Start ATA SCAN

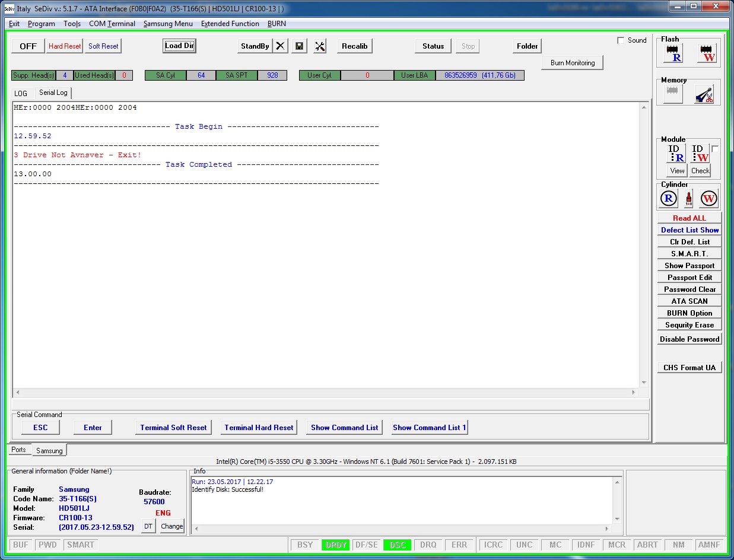click(x=689, y=301)
